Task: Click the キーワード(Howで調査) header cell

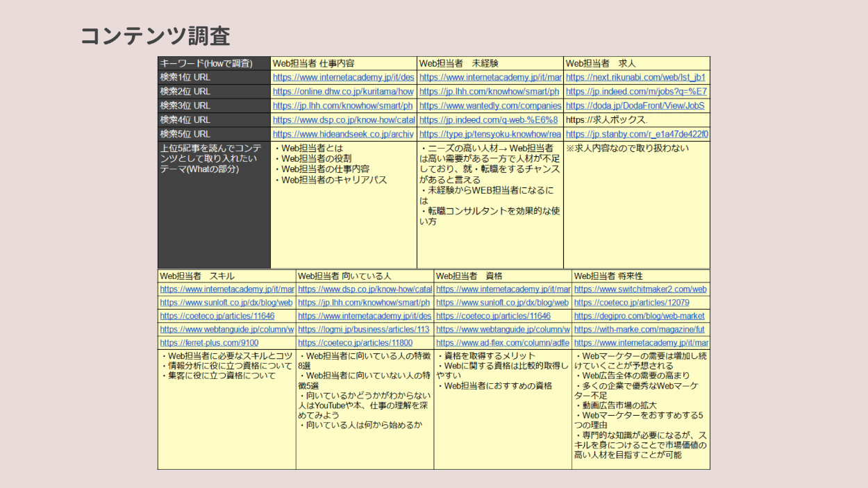Action: pos(206,64)
